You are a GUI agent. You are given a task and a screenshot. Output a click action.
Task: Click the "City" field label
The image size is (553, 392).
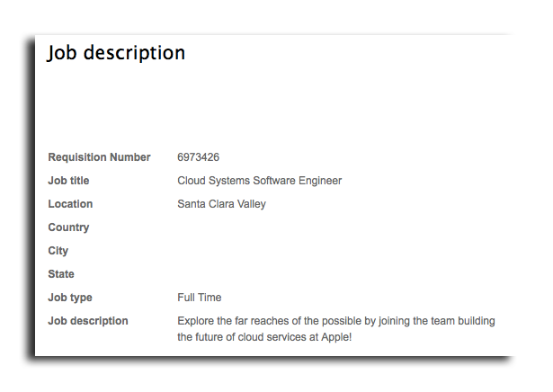(x=58, y=251)
